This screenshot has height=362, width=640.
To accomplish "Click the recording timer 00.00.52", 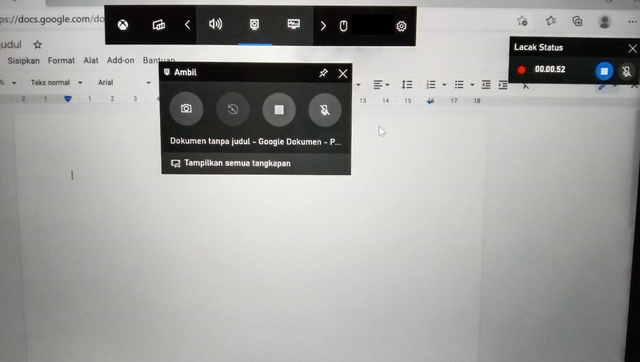I will [550, 69].
